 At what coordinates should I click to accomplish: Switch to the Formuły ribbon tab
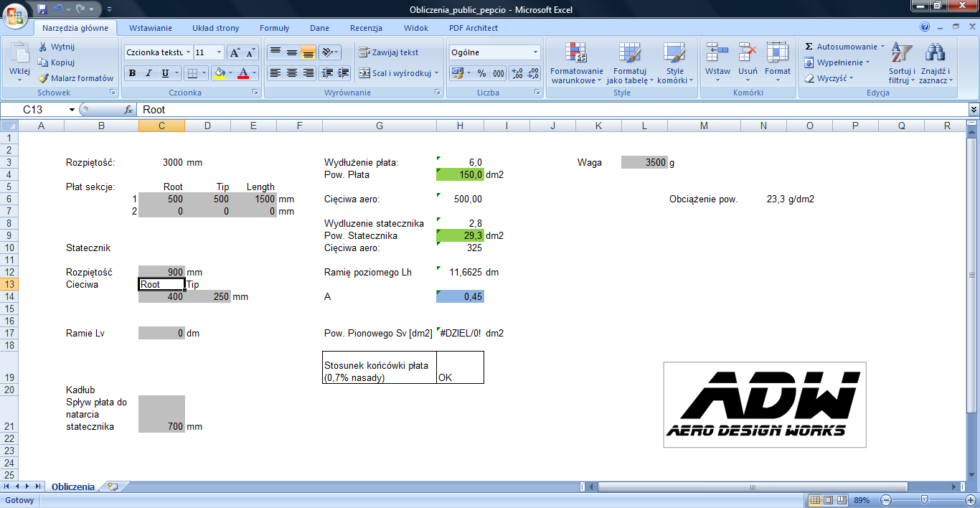274,28
